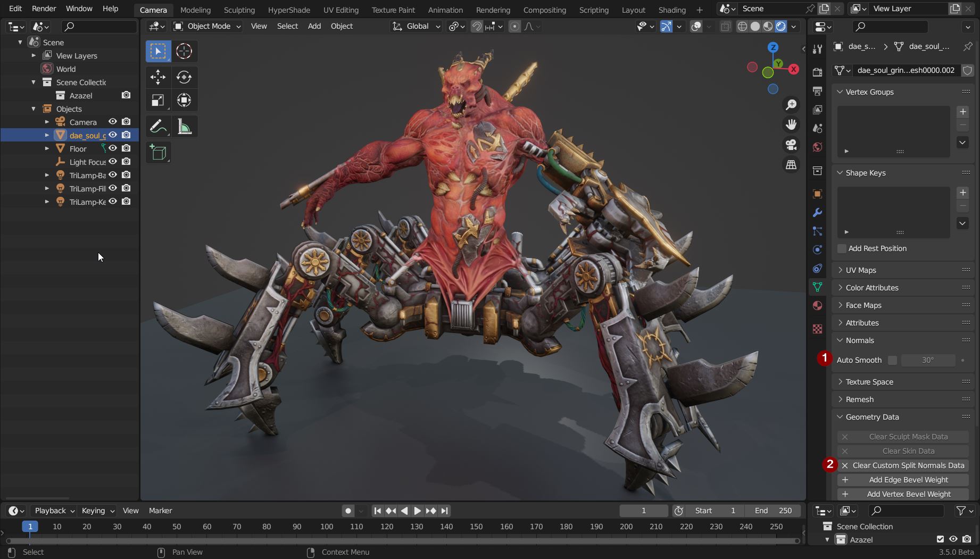Open the Tool properties tab
This screenshot has height=559, width=980.
[818, 49]
